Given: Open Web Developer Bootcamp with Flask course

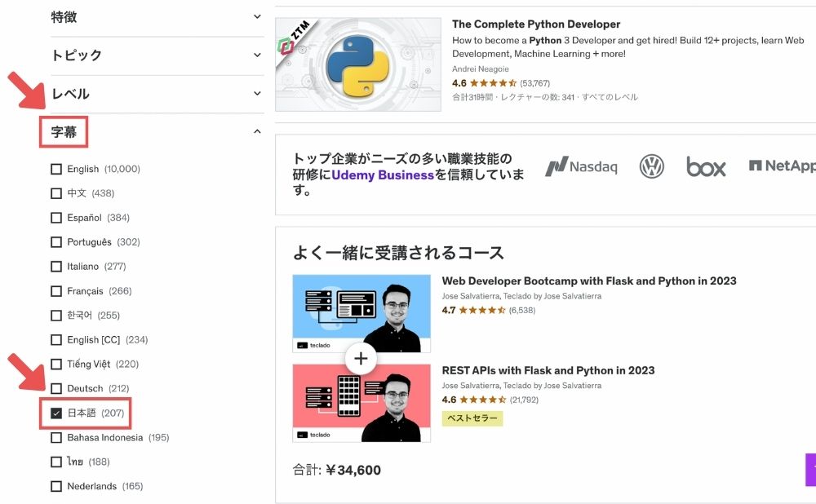Looking at the screenshot, I should tap(589, 281).
